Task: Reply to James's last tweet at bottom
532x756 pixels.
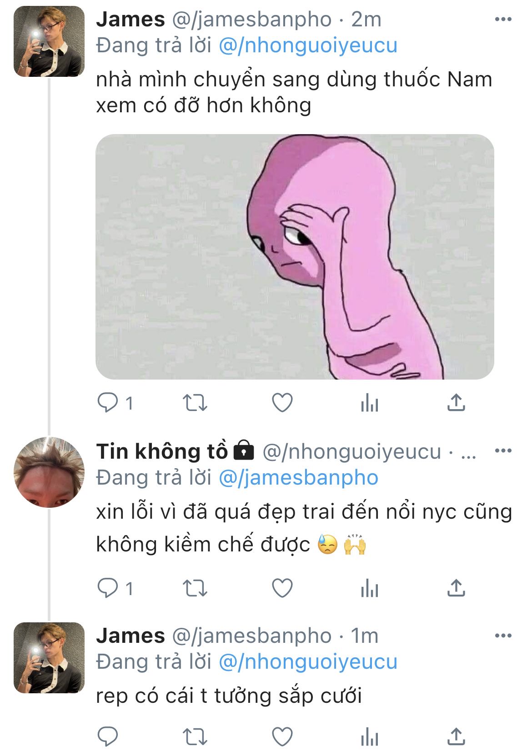Action: point(108,736)
